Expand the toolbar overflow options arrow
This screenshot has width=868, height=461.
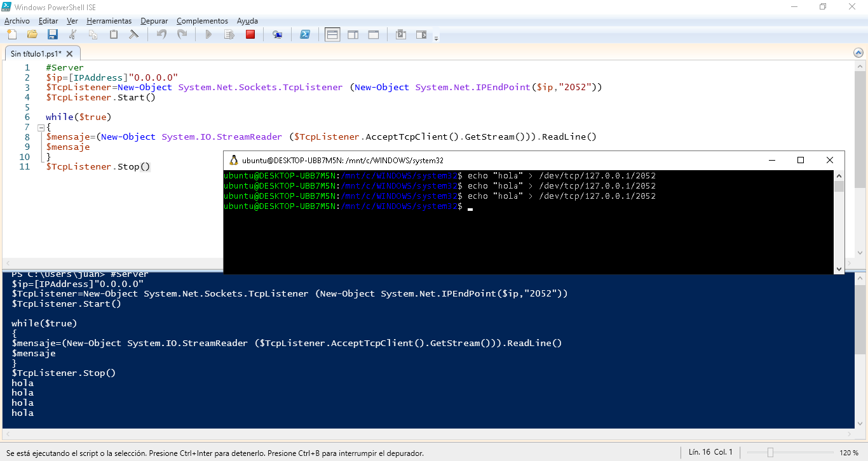(436, 38)
